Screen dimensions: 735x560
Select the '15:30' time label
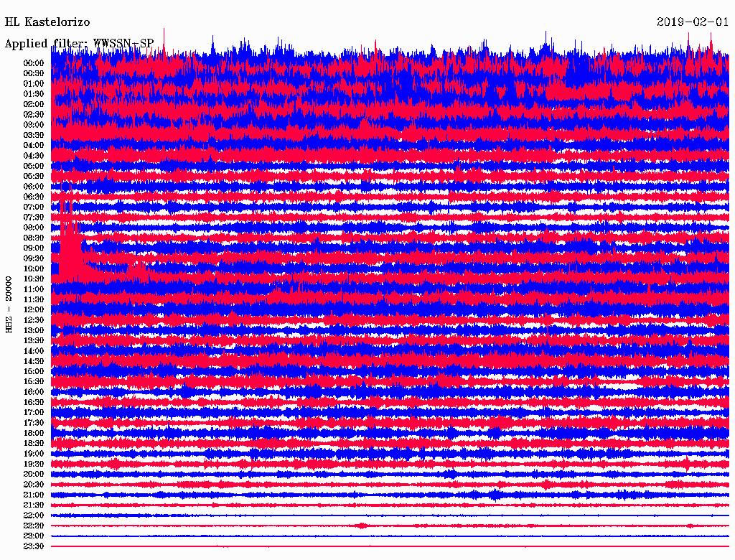click(34, 382)
